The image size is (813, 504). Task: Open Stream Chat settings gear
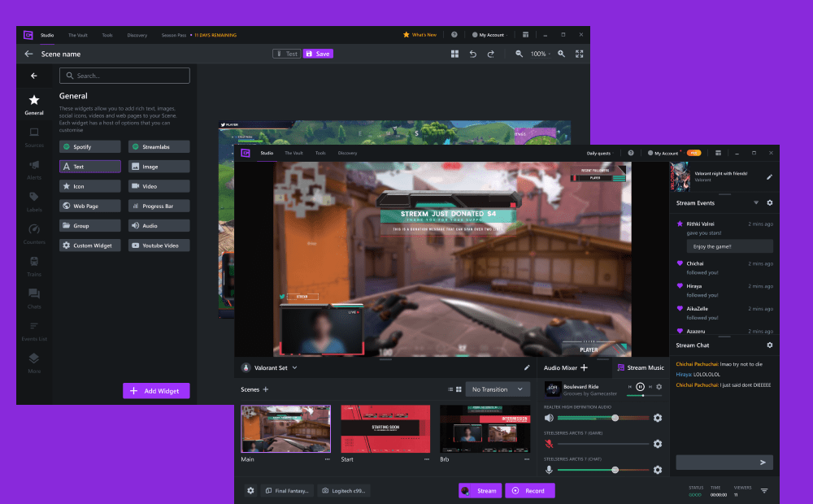769,345
